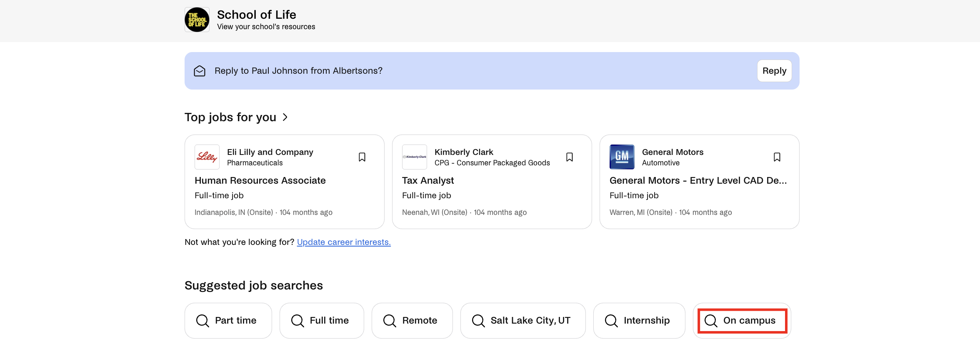The height and width of the screenshot is (354, 980).
Task: Click the Top jobs for you heading
Action: tap(230, 117)
